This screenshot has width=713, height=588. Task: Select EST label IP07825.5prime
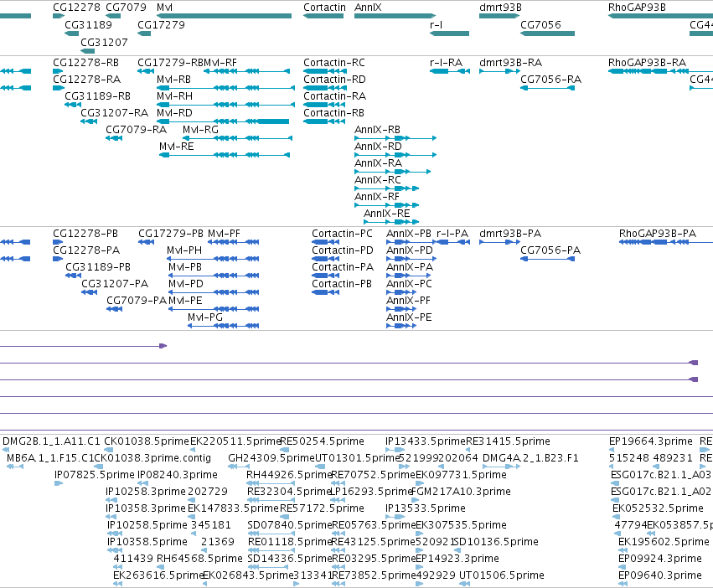(95, 475)
